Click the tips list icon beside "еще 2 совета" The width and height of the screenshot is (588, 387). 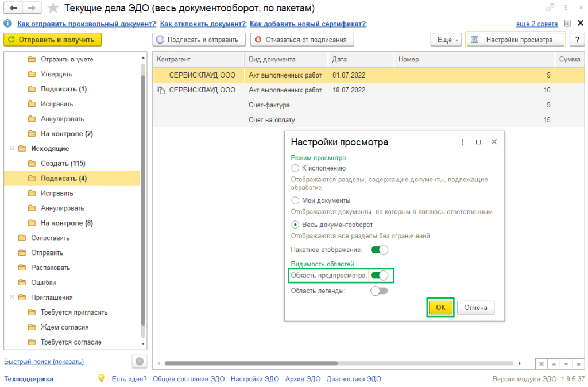566,24
